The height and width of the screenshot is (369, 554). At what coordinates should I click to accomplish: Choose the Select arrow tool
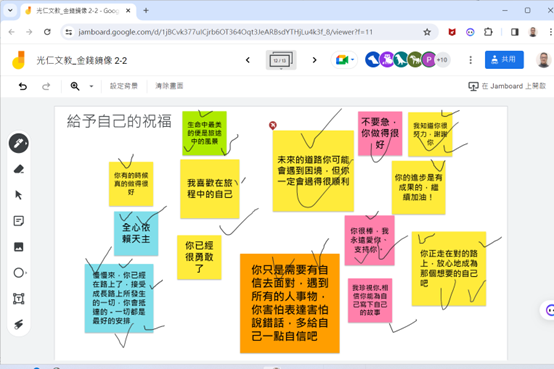click(x=19, y=195)
